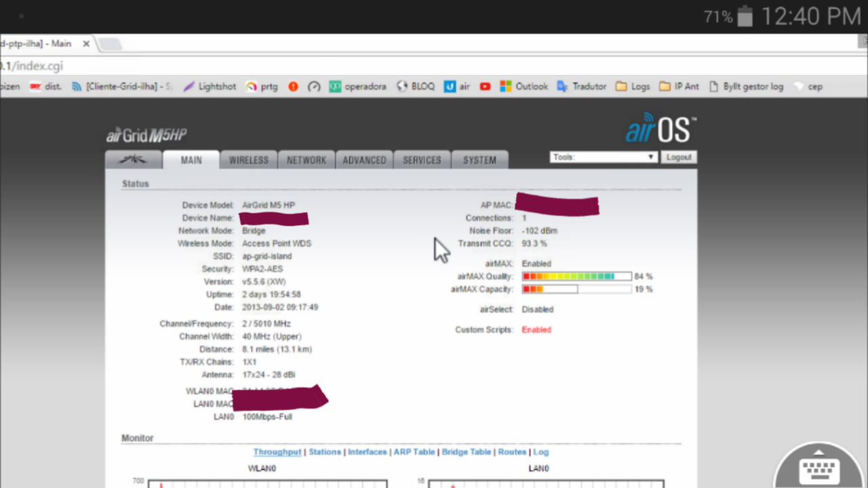Click the 12:40 PM clock
The image size is (868, 488).
click(810, 16)
